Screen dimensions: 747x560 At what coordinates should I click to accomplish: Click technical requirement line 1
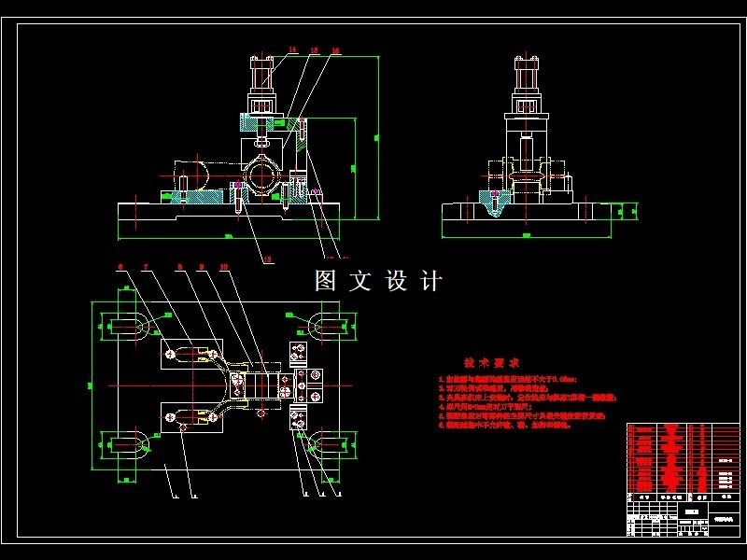pos(508,380)
